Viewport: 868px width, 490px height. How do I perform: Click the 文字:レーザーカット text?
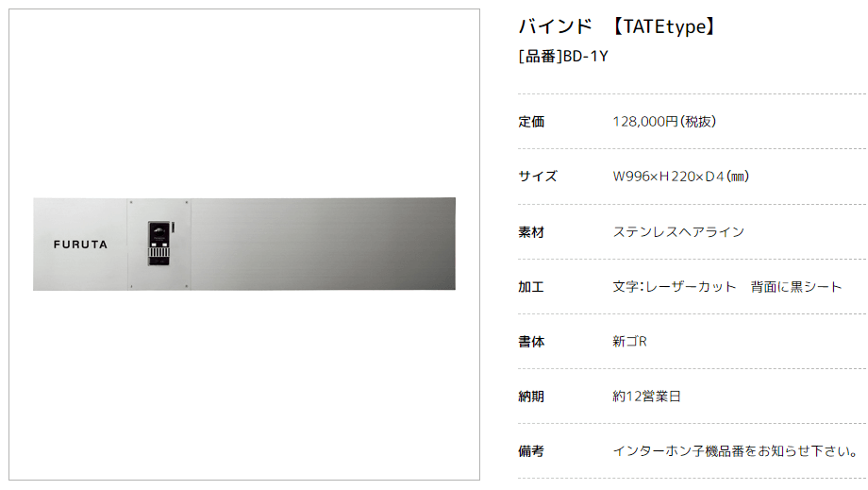pos(674,286)
